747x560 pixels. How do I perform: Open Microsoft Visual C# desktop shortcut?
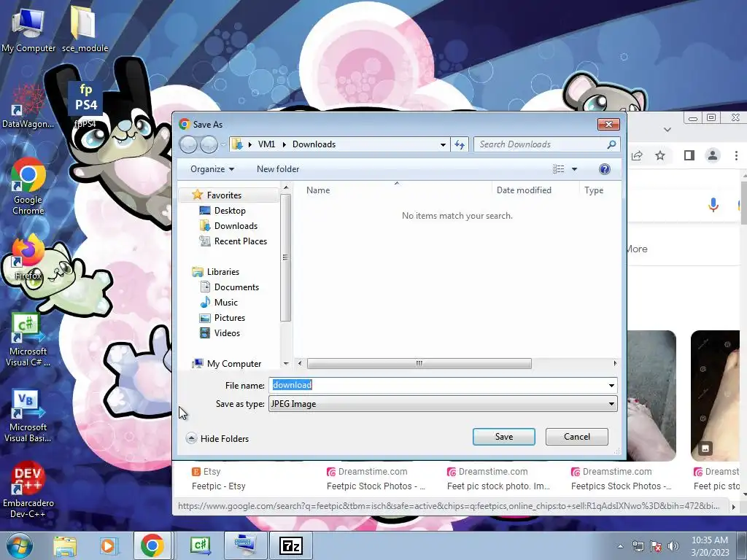coord(28,341)
